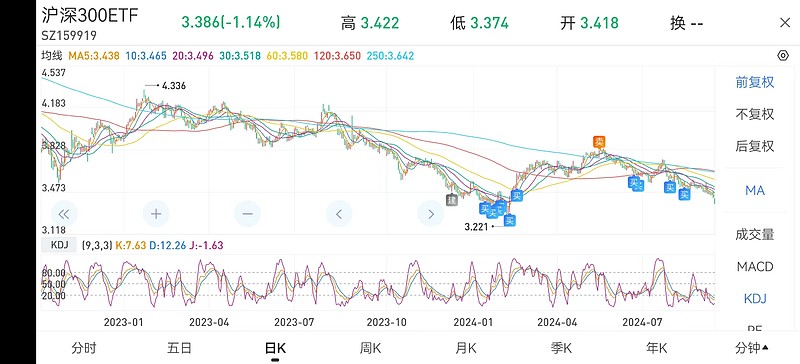Expand the 分钟 interval dropdown
Image resolution: width=800 pixels, height=364 pixels.
coord(752,348)
